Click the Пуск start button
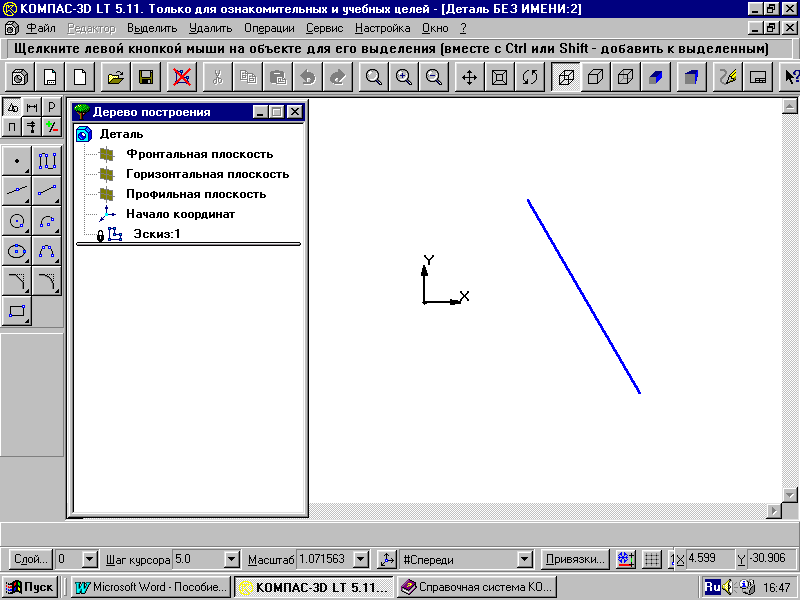800x600 pixels. point(30,587)
